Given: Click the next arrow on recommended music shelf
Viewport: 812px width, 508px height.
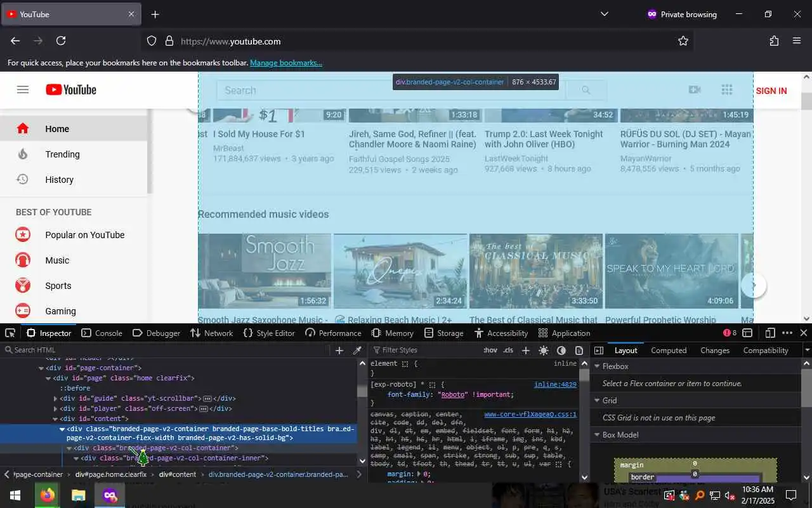Looking at the screenshot, I should click(754, 285).
